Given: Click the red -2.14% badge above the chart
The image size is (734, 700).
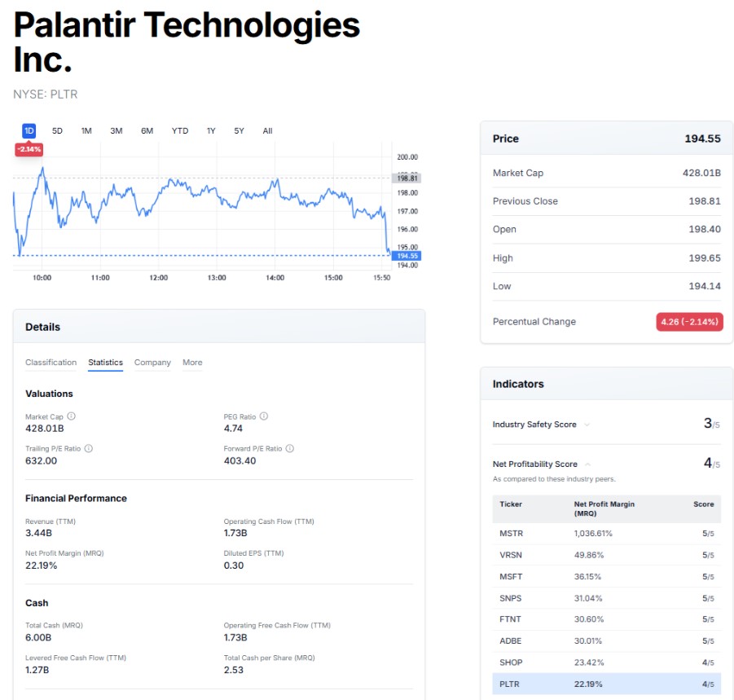Looking at the screenshot, I should pyautogui.click(x=28, y=149).
